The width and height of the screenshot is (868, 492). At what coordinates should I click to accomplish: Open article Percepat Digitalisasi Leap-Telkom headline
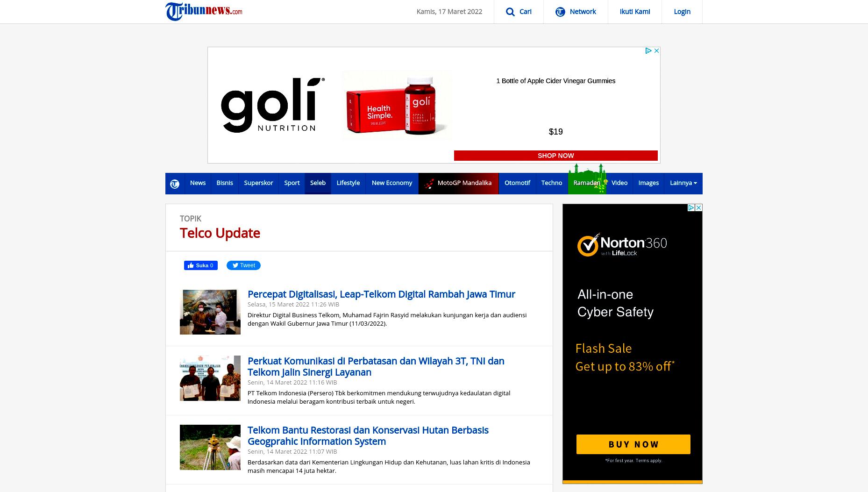point(381,294)
